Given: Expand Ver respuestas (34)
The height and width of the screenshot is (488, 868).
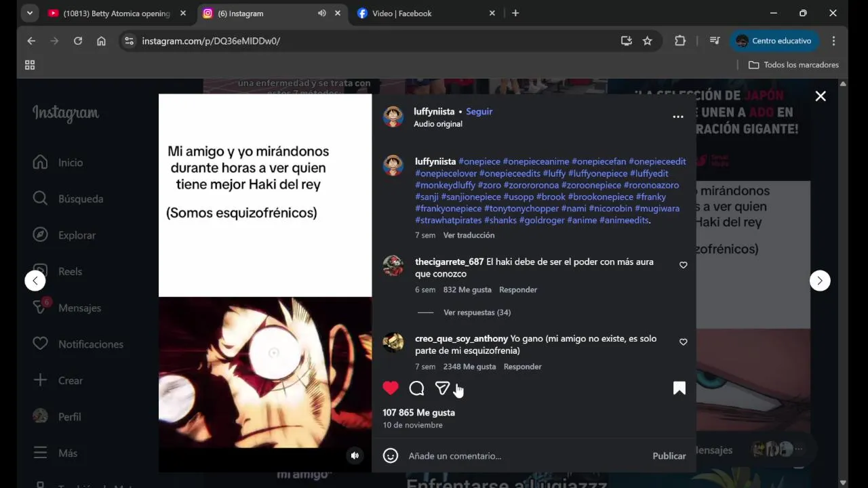Looking at the screenshot, I should 477,312.
